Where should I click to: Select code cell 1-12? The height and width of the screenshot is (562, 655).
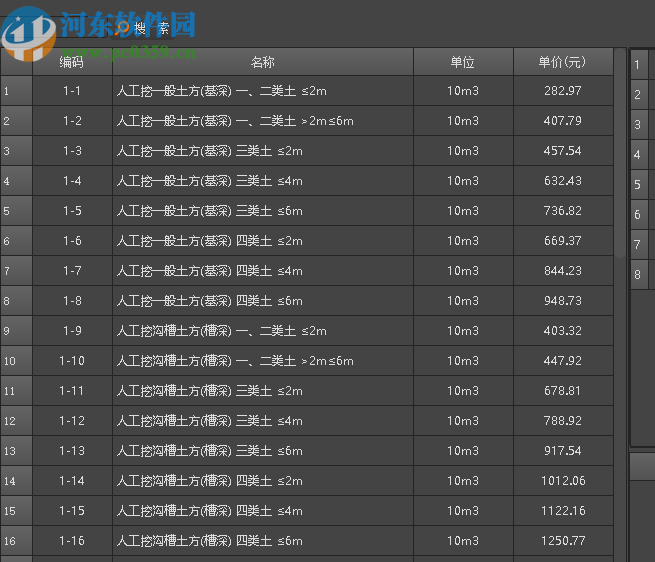click(72, 421)
